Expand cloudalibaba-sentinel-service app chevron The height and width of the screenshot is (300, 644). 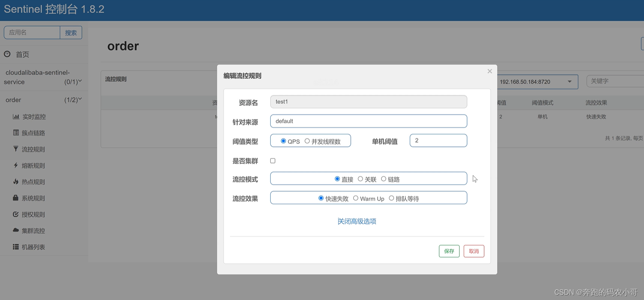[80, 81]
